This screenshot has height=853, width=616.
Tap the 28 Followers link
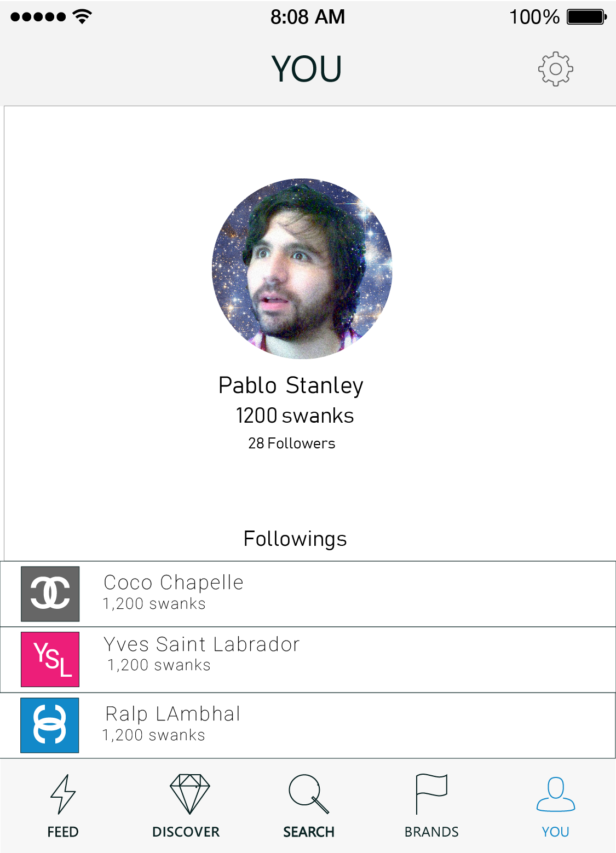(291, 443)
